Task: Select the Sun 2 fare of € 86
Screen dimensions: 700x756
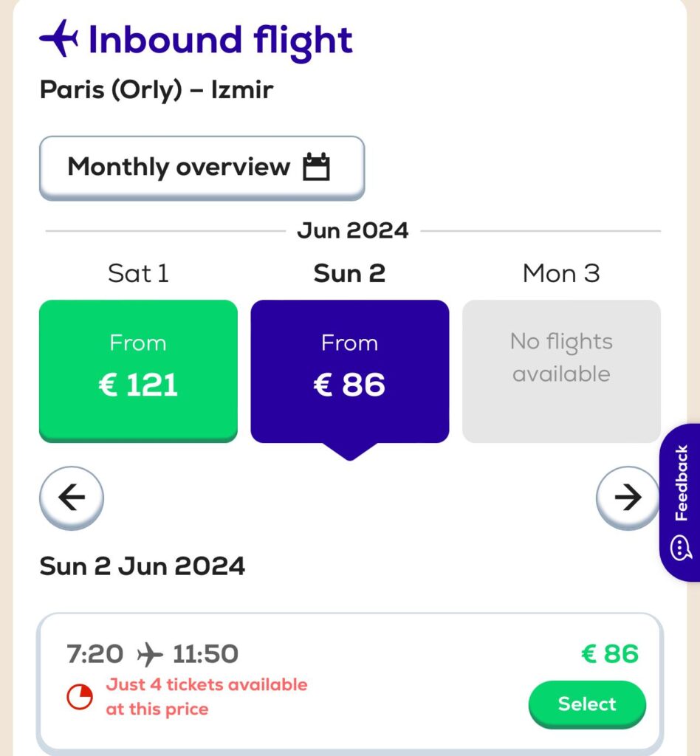Action: click(x=350, y=372)
